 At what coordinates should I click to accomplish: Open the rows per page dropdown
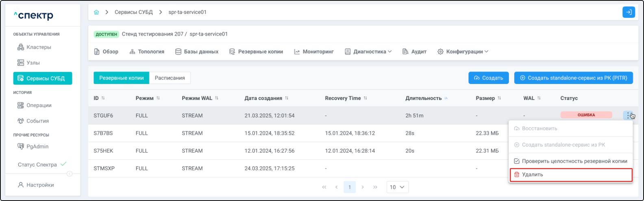[x=397, y=187]
